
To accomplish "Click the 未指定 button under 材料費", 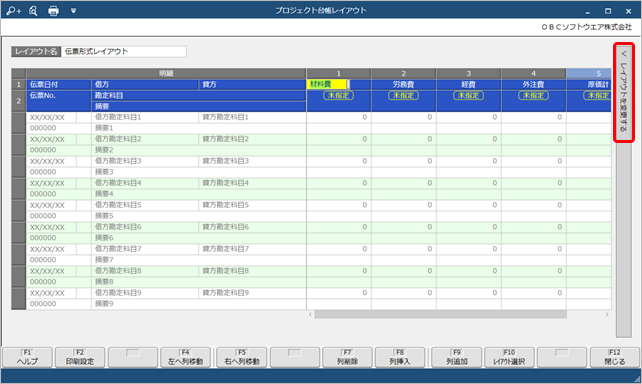I will [339, 95].
